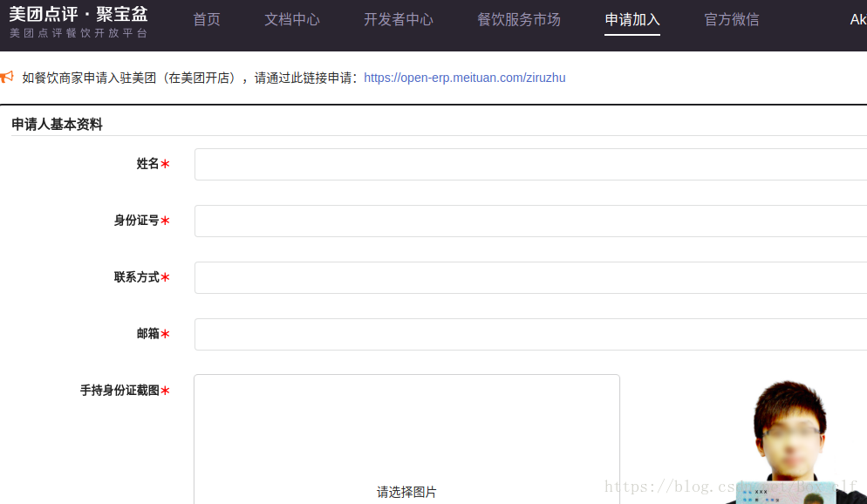This screenshot has width=867, height=504.
Task: Open the 餐饮服务市场 navigation tab
Action: pyautogui.click(x=519, y=20)
